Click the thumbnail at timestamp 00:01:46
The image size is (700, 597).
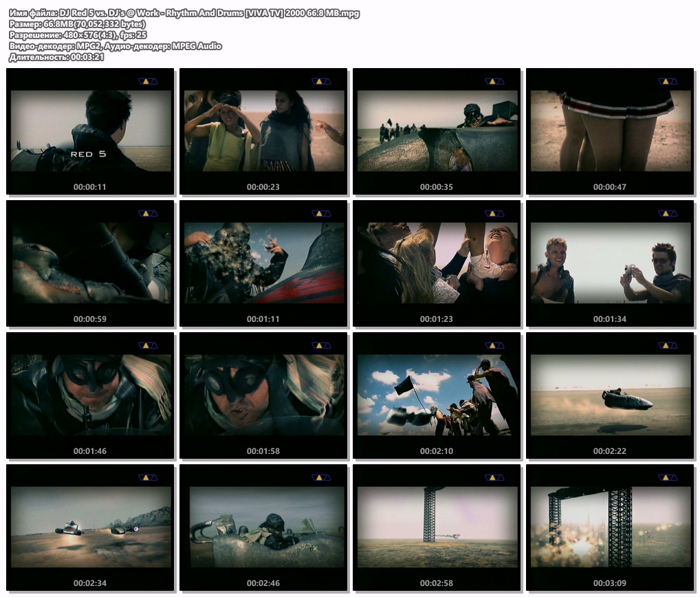pos(90,395)
